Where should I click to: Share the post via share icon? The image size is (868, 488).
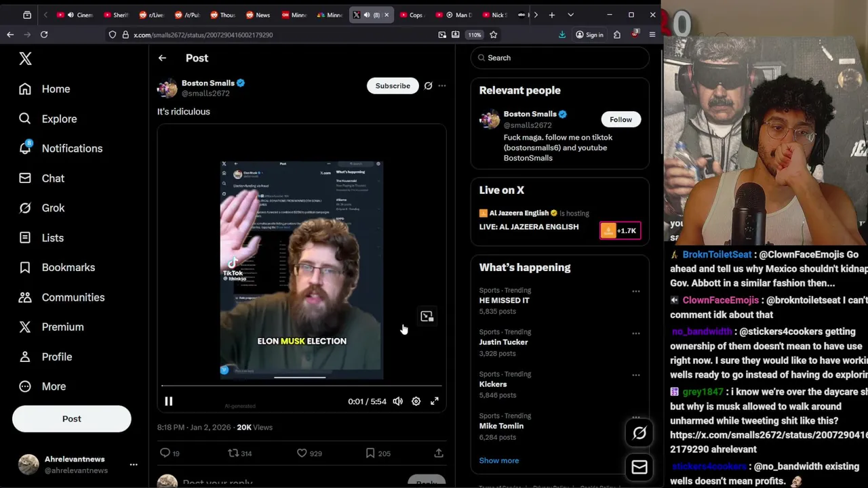pyautogui.click(x=439, y=453)
